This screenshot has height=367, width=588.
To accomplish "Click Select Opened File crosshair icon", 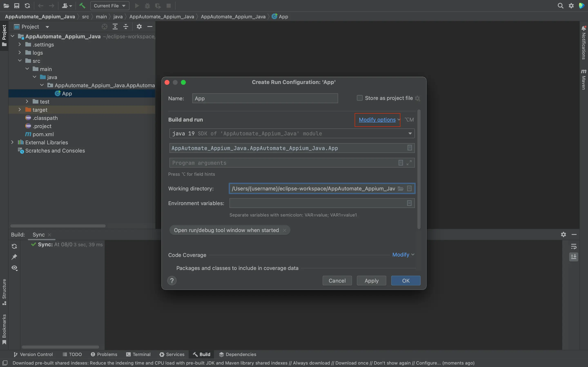I will coord(105,27).
